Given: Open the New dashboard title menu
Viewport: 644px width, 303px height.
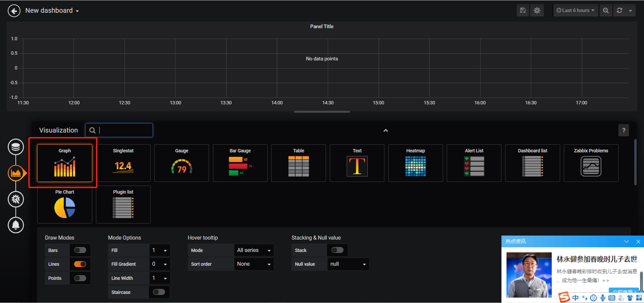Looking at the screenshot, I should tap(52, 11).
